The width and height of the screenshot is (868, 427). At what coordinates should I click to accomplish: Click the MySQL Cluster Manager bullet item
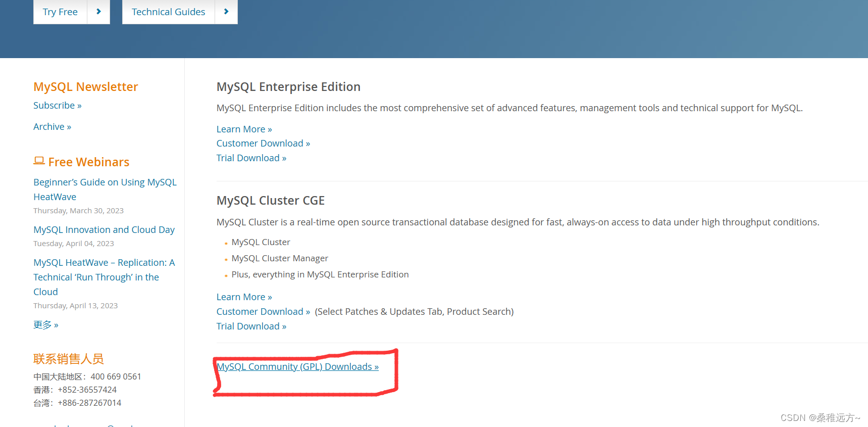tap(280, 258)
